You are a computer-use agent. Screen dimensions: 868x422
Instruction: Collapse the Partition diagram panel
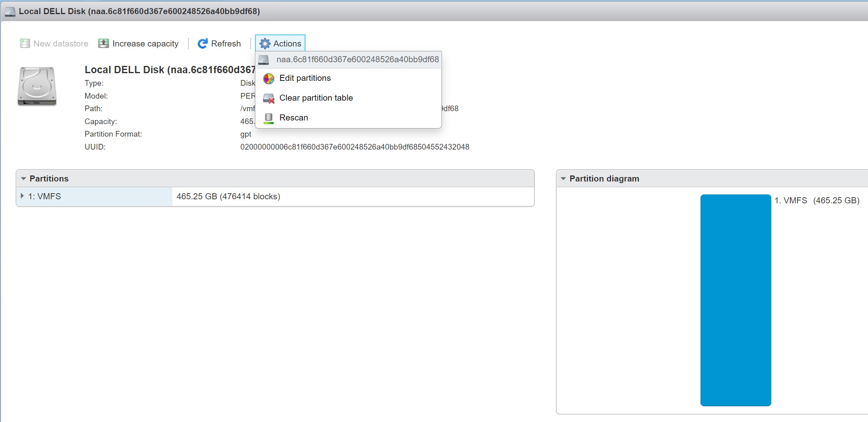[563, 179]
